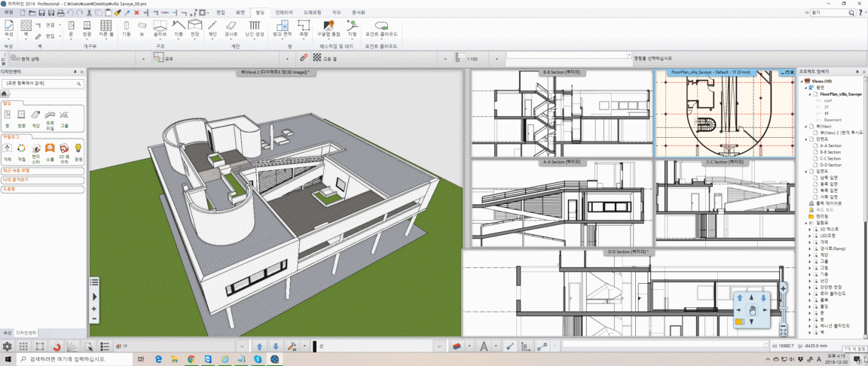This screenshot has width=868, height=366.
Task: Select the Terrain (지형) tool
Action: click(x=352, y=28)
